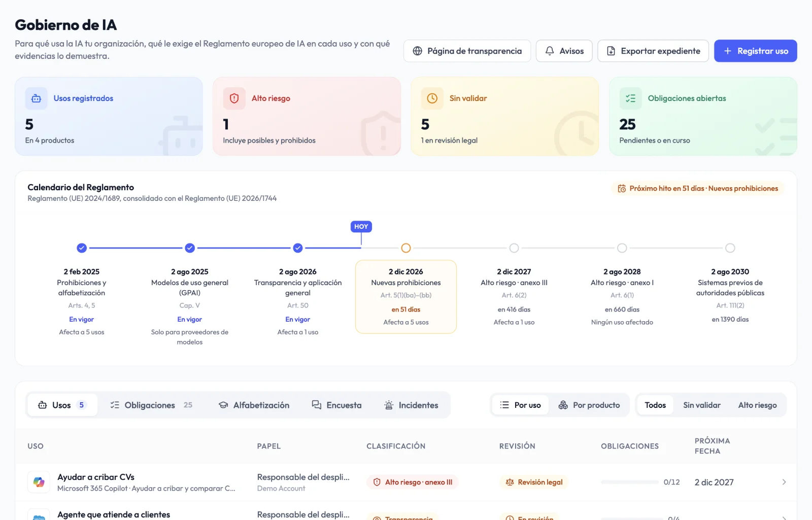Select the Por uso view toggle

pos(521,405)
